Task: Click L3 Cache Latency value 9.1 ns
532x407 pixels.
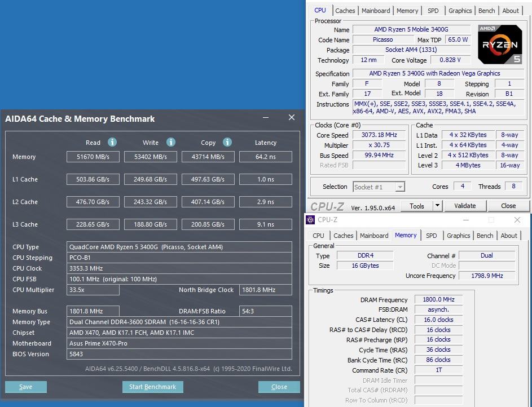Action: 266,224
